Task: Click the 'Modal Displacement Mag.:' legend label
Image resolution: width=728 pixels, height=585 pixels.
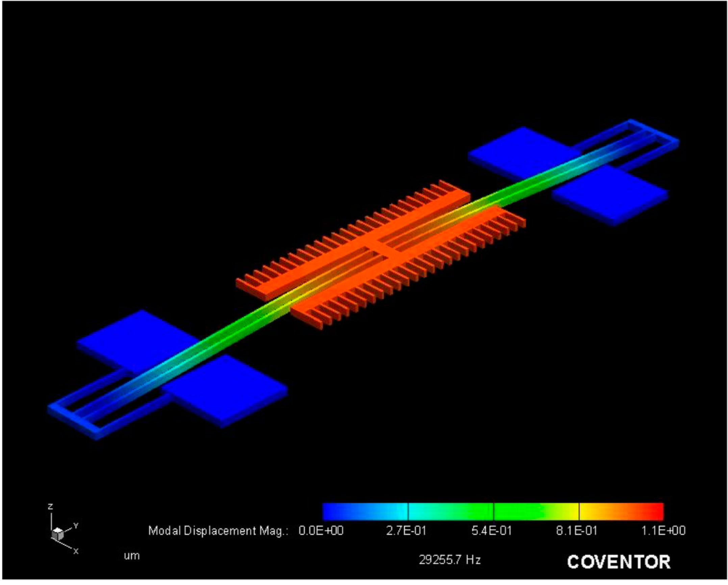Action: pyautogui.click(x=218, y=531)
